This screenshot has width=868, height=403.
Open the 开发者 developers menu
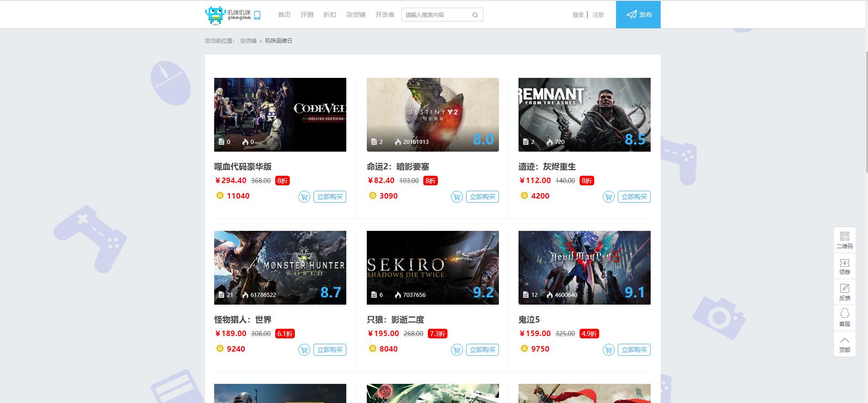pyautogui.click(x=385, y=15)
